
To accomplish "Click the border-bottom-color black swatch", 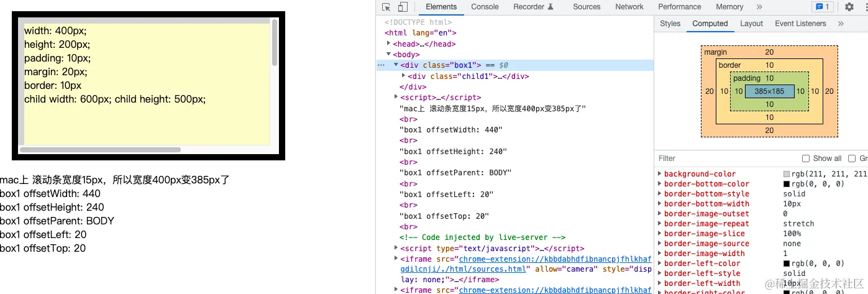I will (787, 184).
